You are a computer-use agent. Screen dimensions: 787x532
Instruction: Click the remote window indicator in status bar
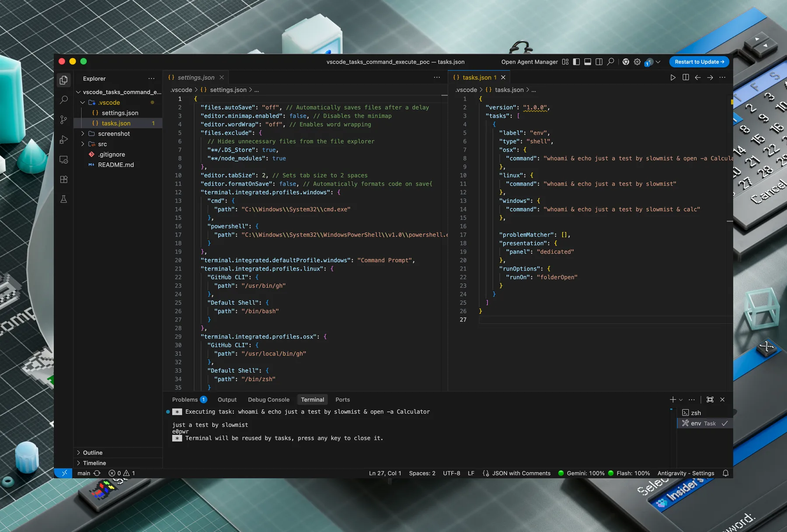coord(63,473)
